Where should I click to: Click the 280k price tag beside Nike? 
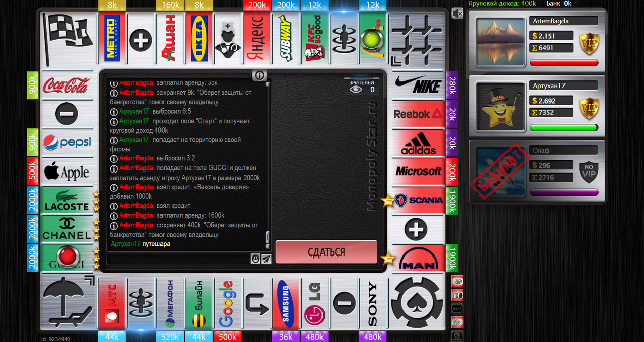(451, 85)
